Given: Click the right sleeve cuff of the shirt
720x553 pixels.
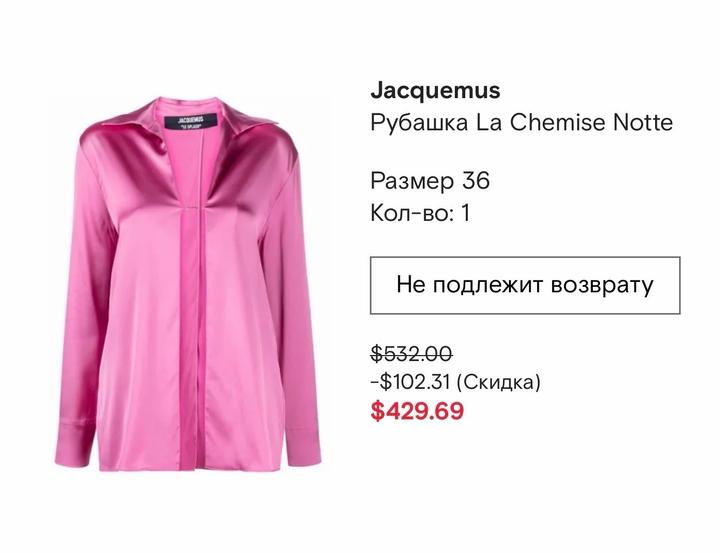Looking at the screenshot, I should coord(303,443).
